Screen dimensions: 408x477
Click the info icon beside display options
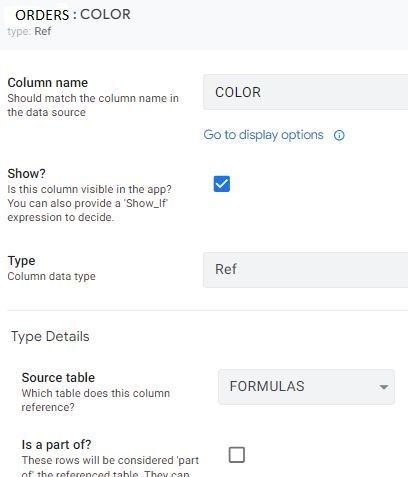(x=339, y=135)
